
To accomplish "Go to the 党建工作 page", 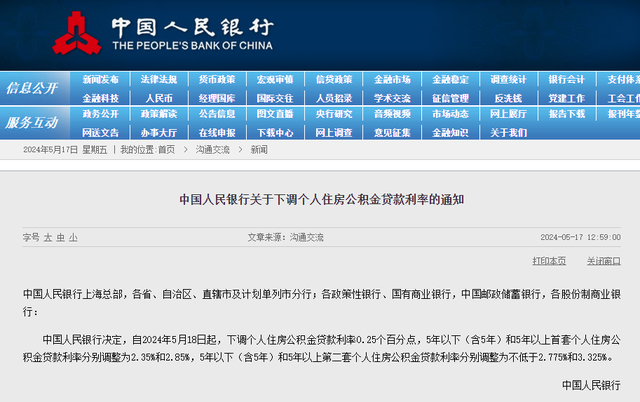I will (567, 98).
